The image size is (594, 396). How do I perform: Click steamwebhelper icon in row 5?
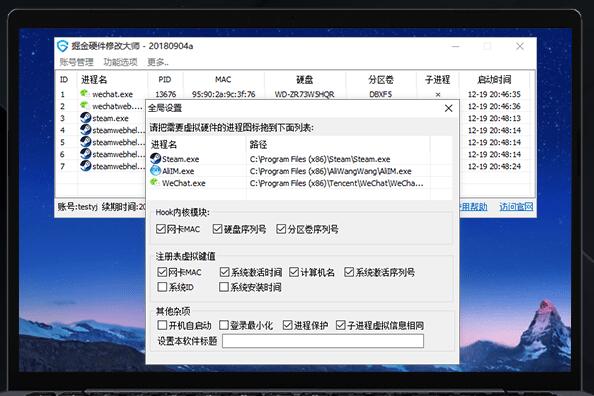[x=86, y=142]
